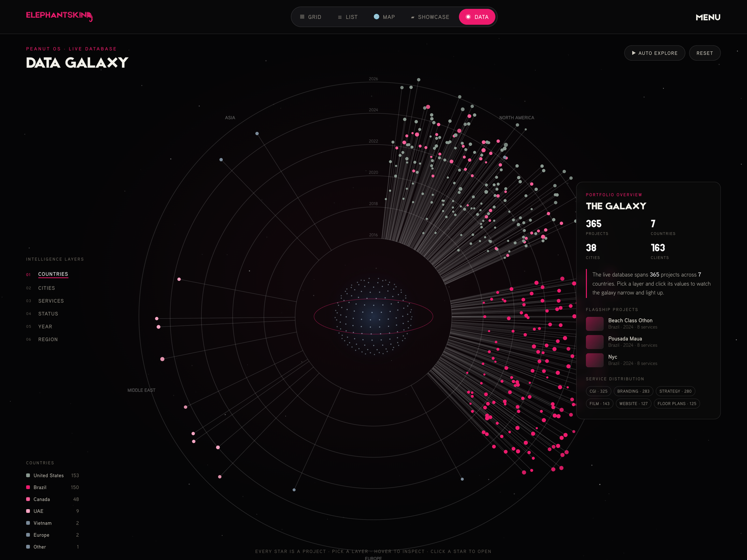Screen dimensions: 747x560
Task: Click the 2024 year ring label
Action: [x=373, y=110]
